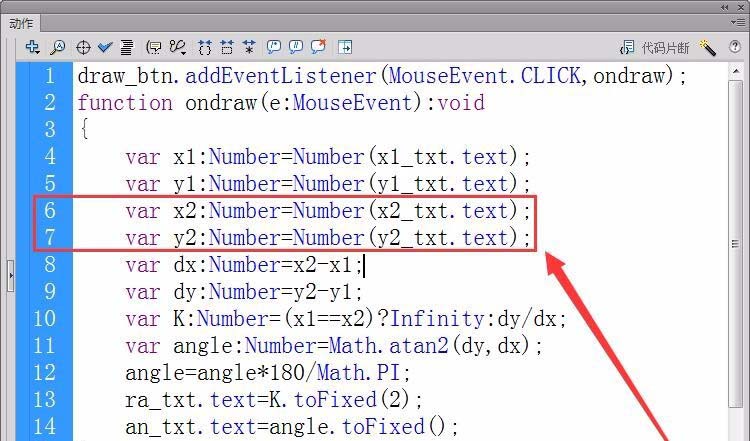
Task: Expand the left side toolbox handle
Action: (11, 276)
